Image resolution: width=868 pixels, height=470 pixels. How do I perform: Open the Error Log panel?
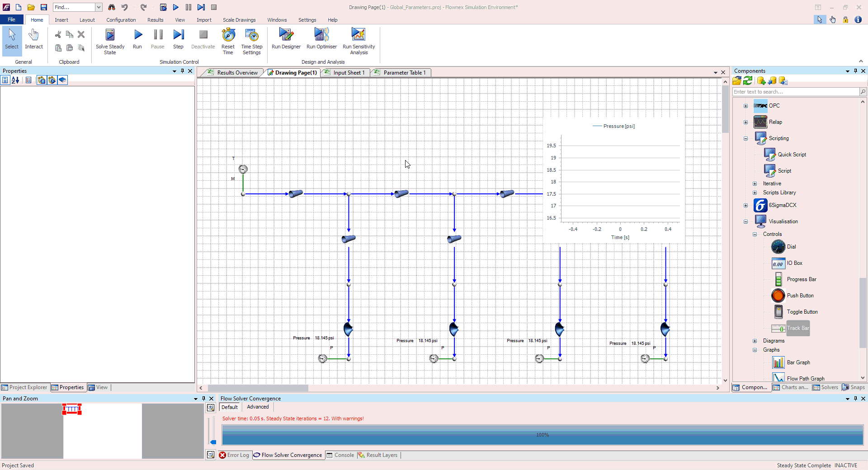tap(234, 455)
